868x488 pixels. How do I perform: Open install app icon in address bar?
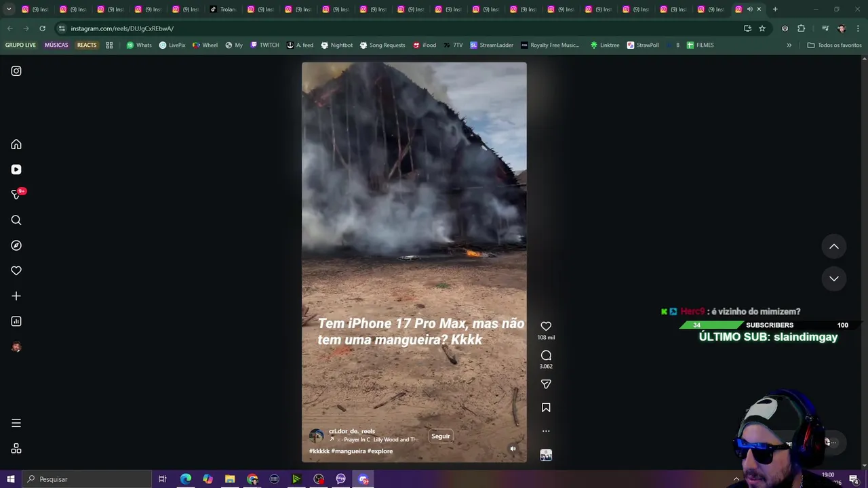pos(747,28)
